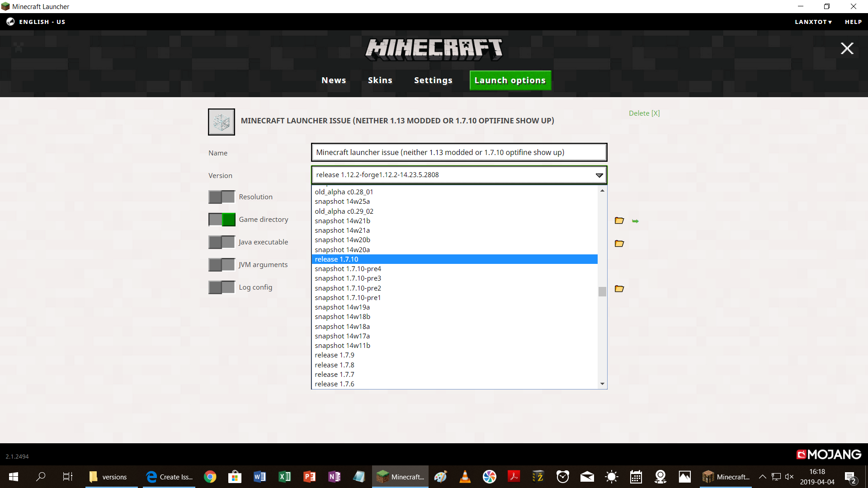The width and height of the screenshot is (868, 488).
Task: Close launch options with large X
Action: click(x=847, y=48)
